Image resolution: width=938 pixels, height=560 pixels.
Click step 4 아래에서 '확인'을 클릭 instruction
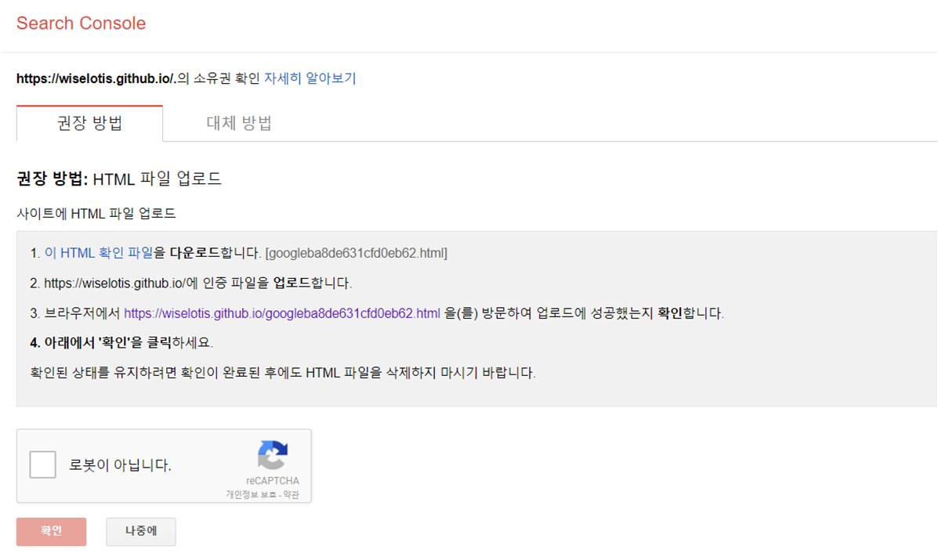coord(121,342)
